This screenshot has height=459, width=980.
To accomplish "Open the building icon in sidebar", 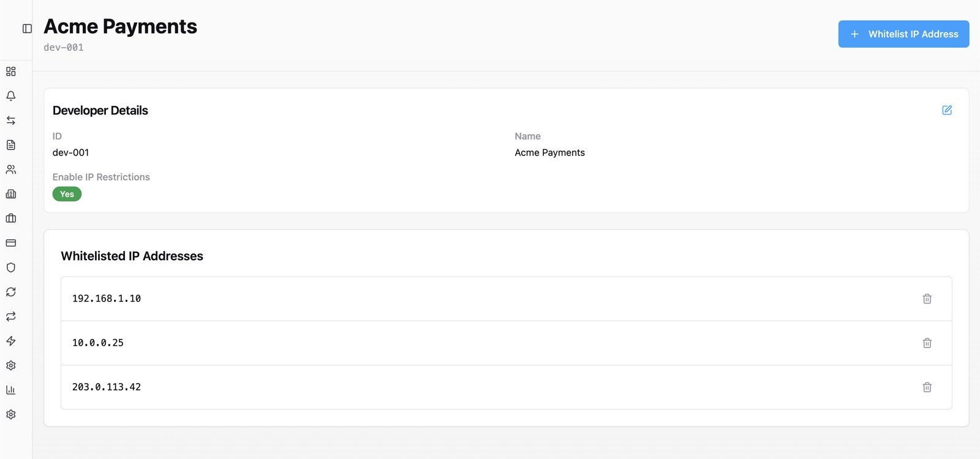I will [11, 194].
